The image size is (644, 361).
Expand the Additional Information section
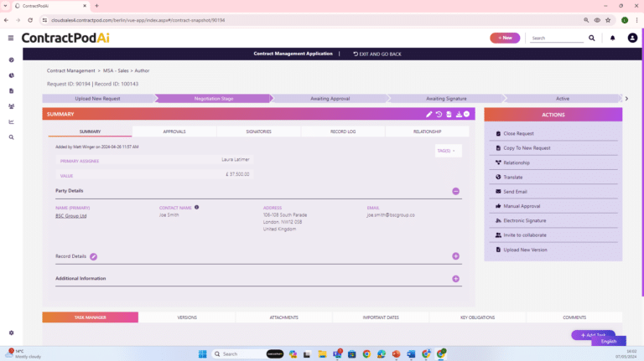point(455,279)
